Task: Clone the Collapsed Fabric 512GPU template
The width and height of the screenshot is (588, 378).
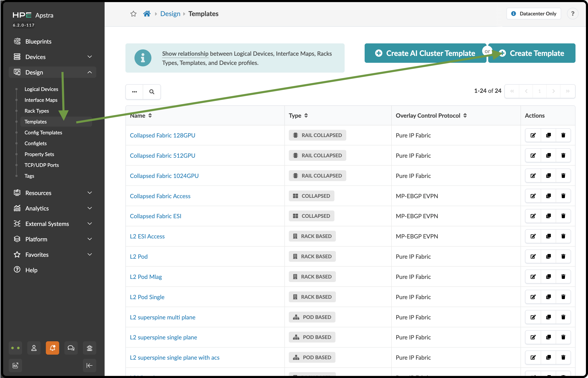Action: (x=548, y=155)
